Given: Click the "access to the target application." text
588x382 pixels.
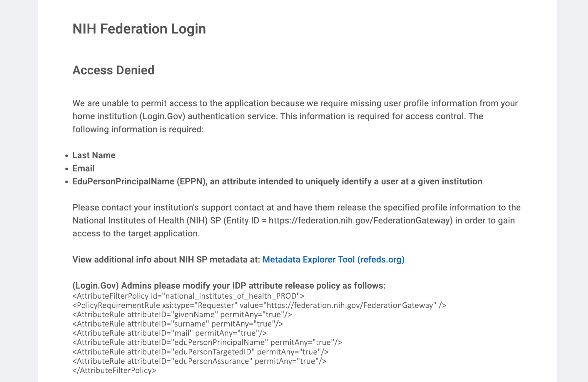Looking at the screenshot, I should point(136,233).
